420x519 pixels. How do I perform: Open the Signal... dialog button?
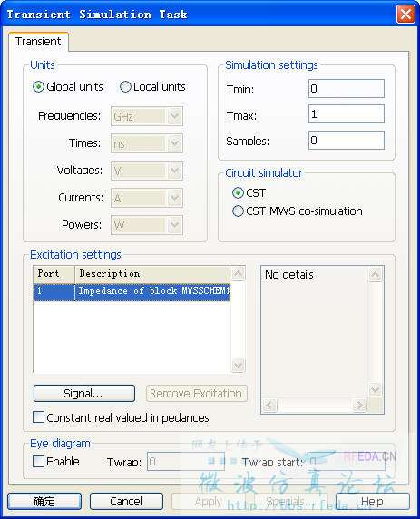(x=84, y=394)
